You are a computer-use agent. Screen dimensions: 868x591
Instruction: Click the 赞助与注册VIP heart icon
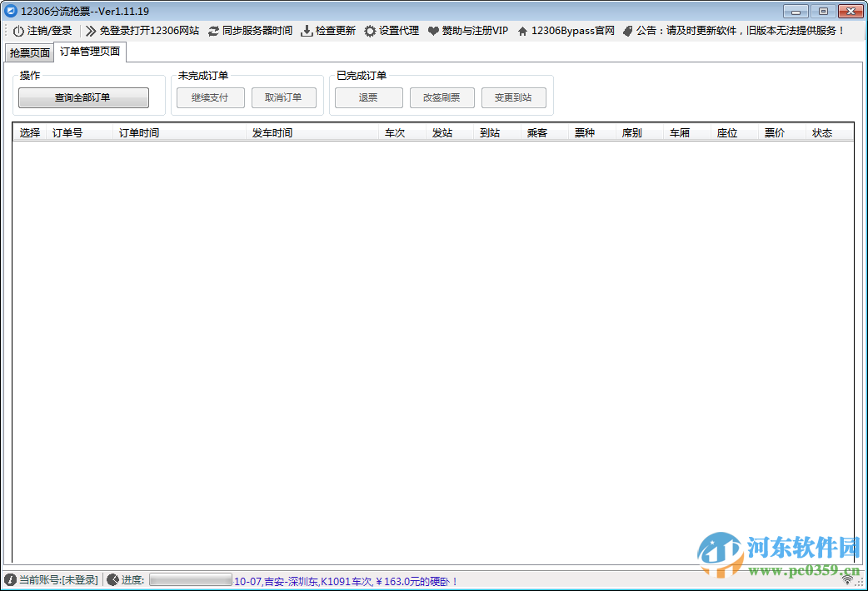[432, 30]
